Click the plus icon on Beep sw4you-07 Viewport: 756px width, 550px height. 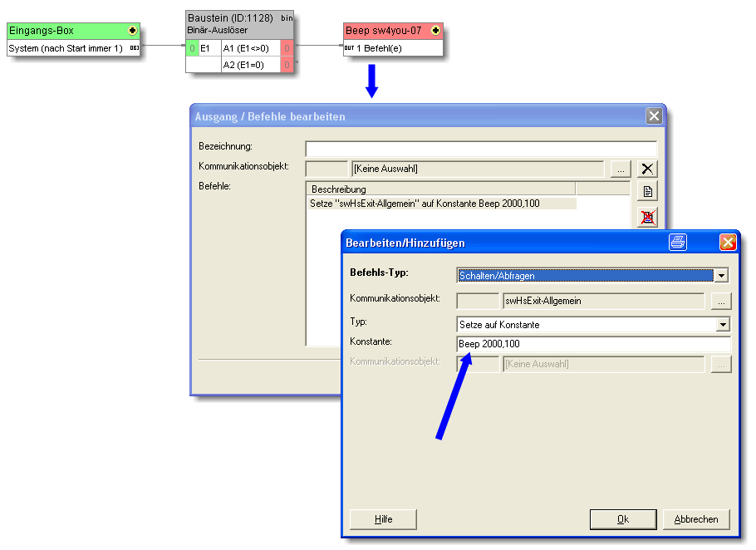[435, 31]
